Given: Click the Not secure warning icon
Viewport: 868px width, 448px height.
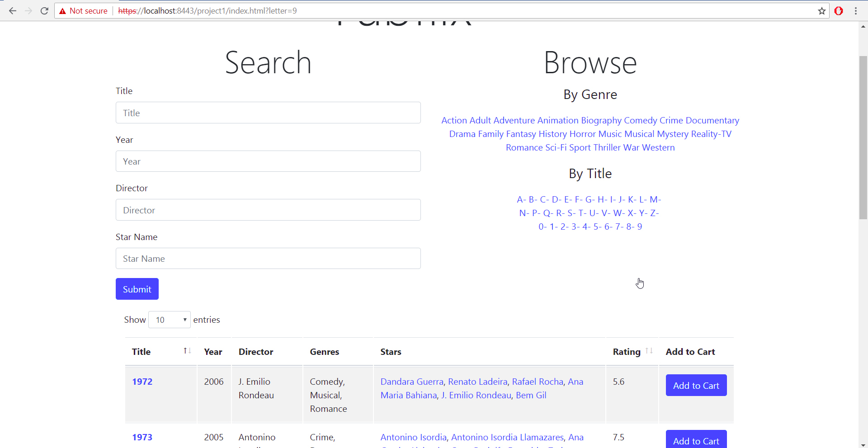Looking at the screenshot, I should tap(62, 11).
